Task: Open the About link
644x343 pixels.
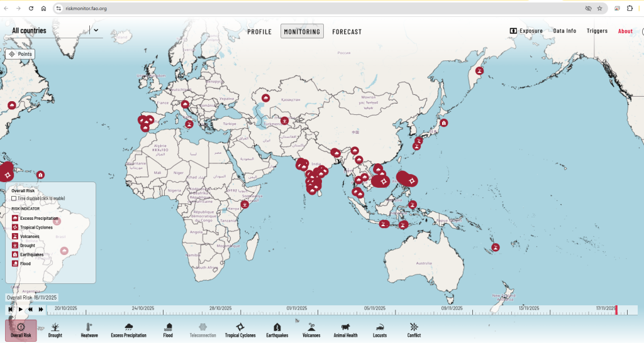Action: click(x=625, y=31)
